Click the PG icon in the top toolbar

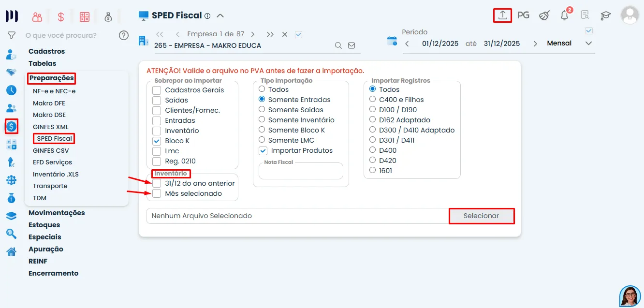[523, 15]
